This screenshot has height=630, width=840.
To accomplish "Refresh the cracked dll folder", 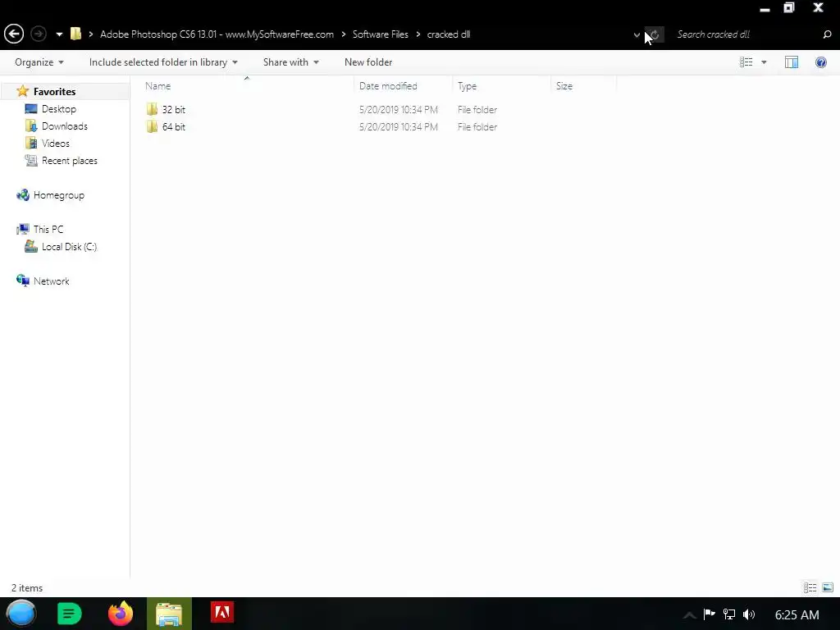I will pos(654,34).
